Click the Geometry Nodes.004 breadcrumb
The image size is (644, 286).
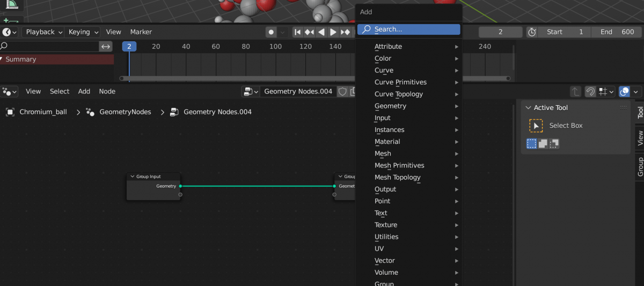tap(211, 112)
